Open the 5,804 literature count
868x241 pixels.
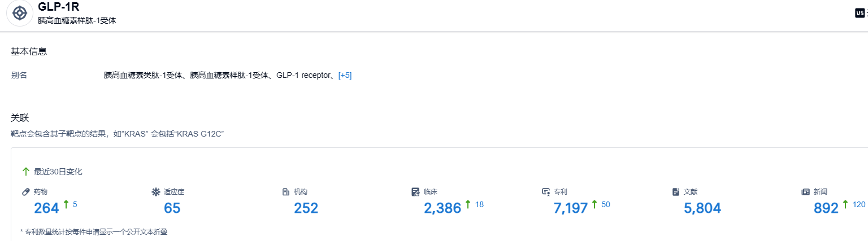click(702, 208)
